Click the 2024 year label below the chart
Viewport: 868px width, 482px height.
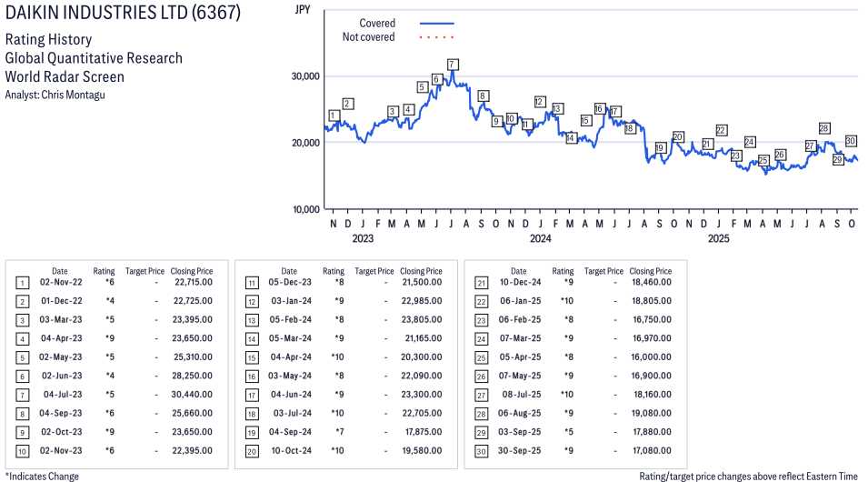click(x=540, y=239)
